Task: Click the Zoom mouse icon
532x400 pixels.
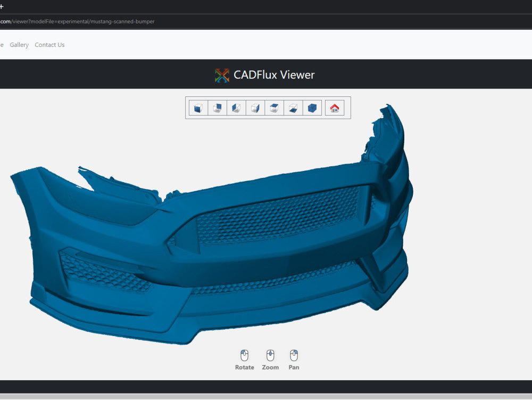Action: 270,355
